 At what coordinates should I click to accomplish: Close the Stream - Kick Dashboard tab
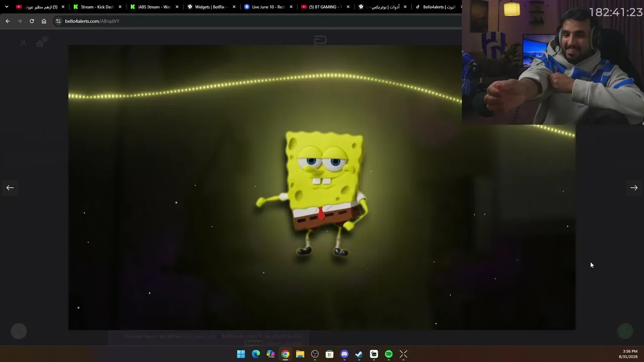[120, 7]
